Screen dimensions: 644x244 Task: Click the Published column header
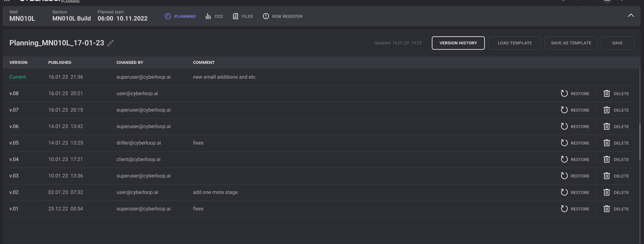[x=60, y=63]
